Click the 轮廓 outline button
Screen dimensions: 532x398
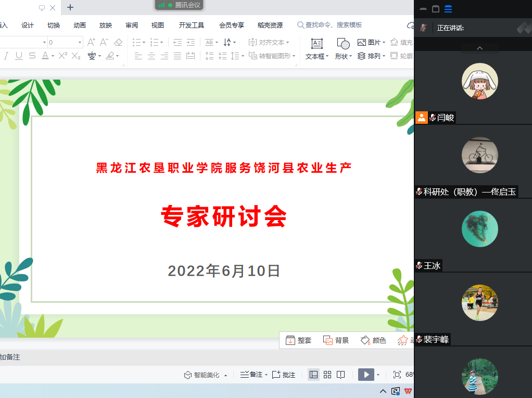[x=401, y=56]
